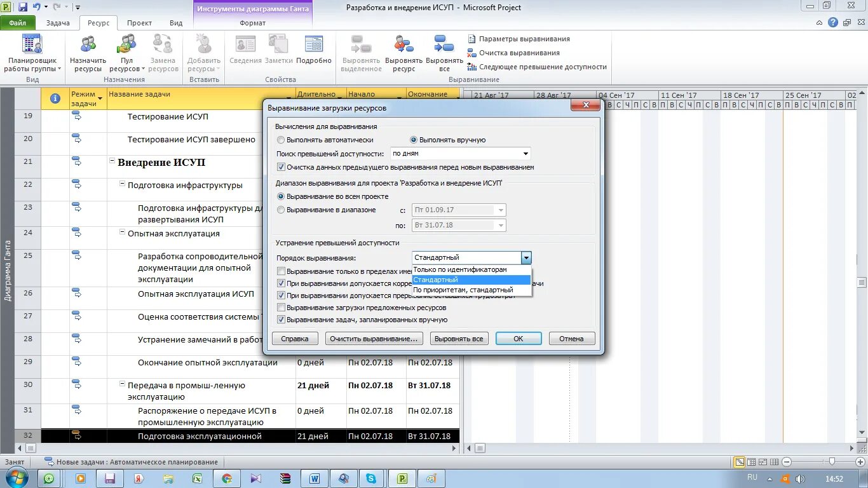Toggle Выравнивание только в пределах резерва checkbox
The width and height of the screenshot is (868, 488).
click(x=281, y=271)
